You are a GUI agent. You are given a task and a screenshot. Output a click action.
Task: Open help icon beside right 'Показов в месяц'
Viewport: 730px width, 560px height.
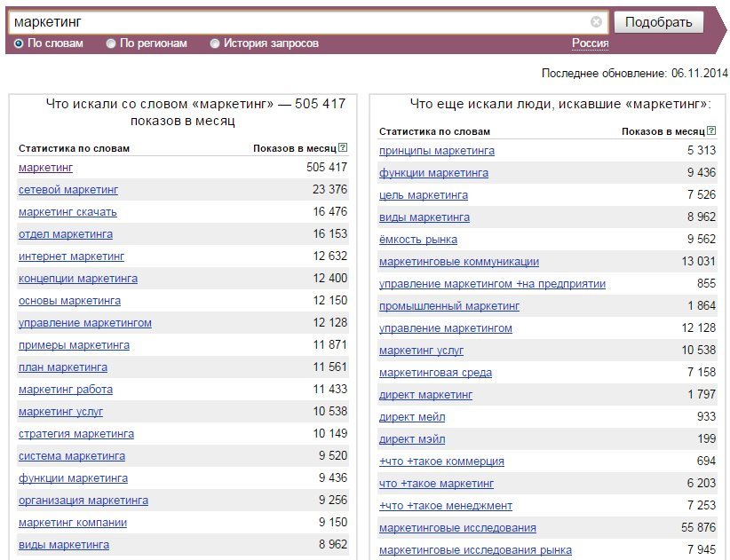[x=711, y=130]
